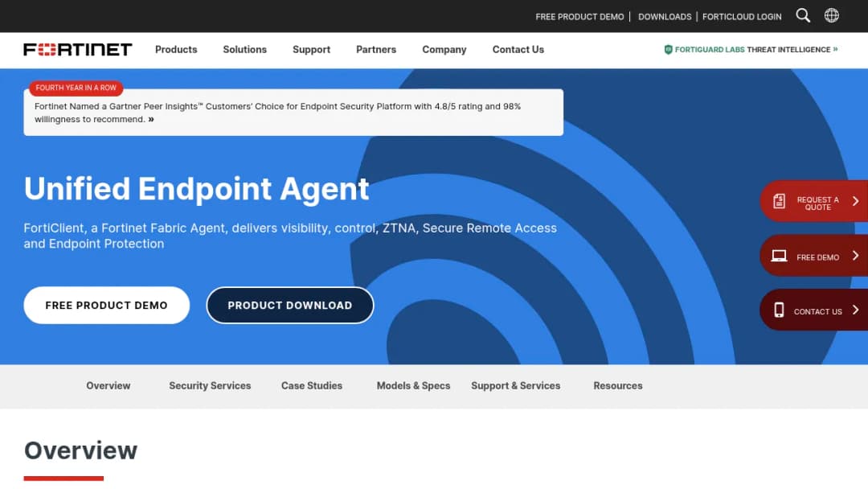Follow the double-arrow after 'willingness to recommend'
This screenshot has height=489, width=868.
pyautogui.click(x=151, y=119)
